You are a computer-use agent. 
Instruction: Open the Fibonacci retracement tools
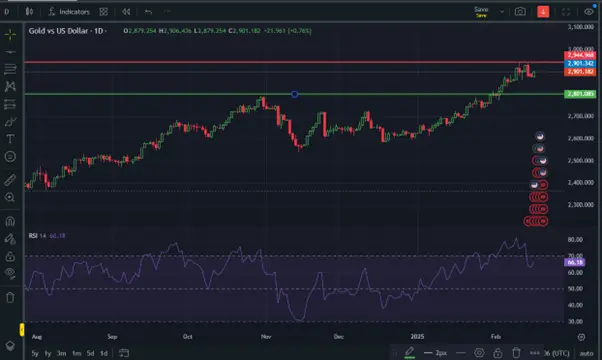click(10, 69)
